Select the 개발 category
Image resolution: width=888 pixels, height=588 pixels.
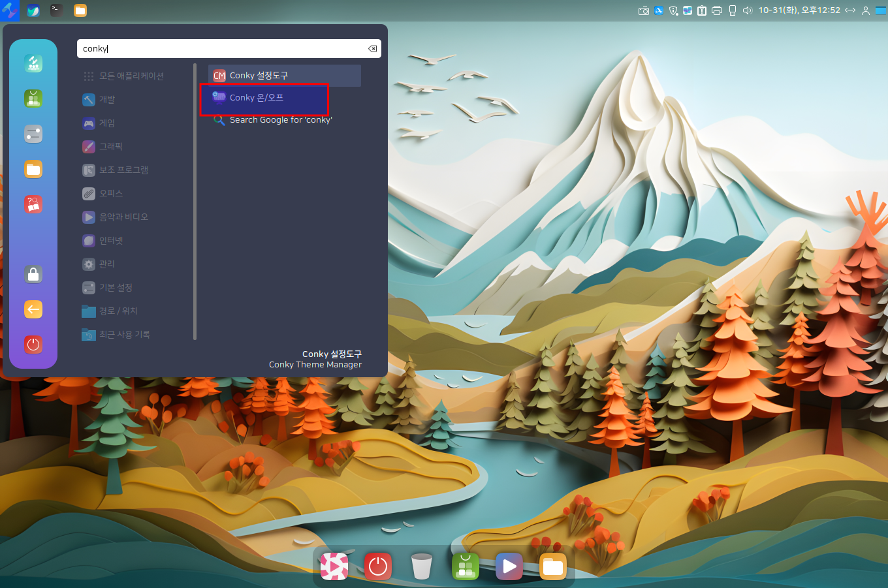coord(106,100)
